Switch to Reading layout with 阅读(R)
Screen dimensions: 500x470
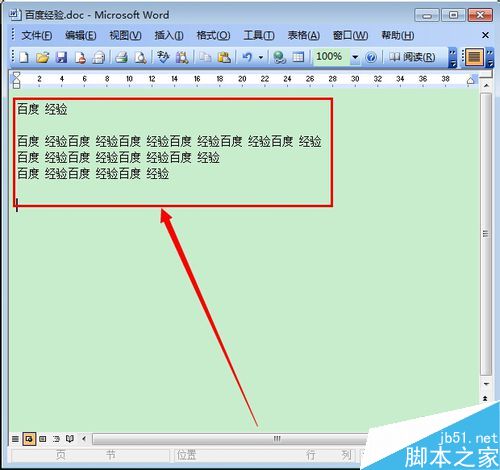click(x=412, y=57)
